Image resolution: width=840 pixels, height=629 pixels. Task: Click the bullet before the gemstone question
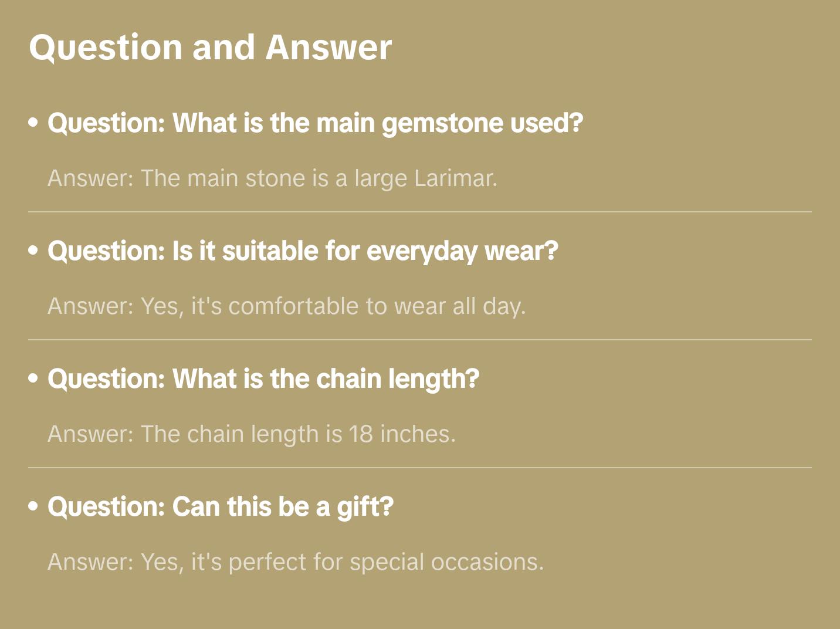33,123
